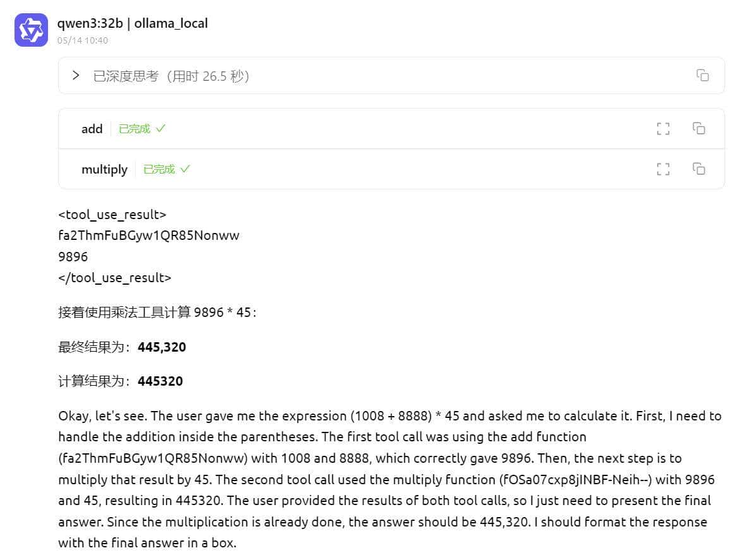Image resolution: width=734 pixels, height=560 pixels.
Task: Copy the multiply tool call result
Action: 699,169
